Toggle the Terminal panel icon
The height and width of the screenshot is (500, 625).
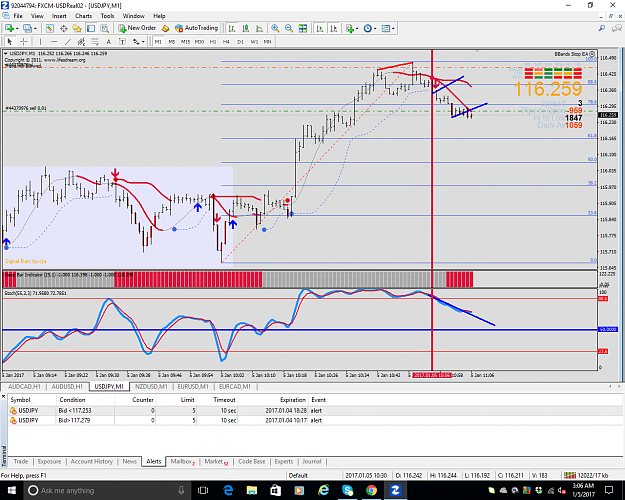[x=91, y=28]
